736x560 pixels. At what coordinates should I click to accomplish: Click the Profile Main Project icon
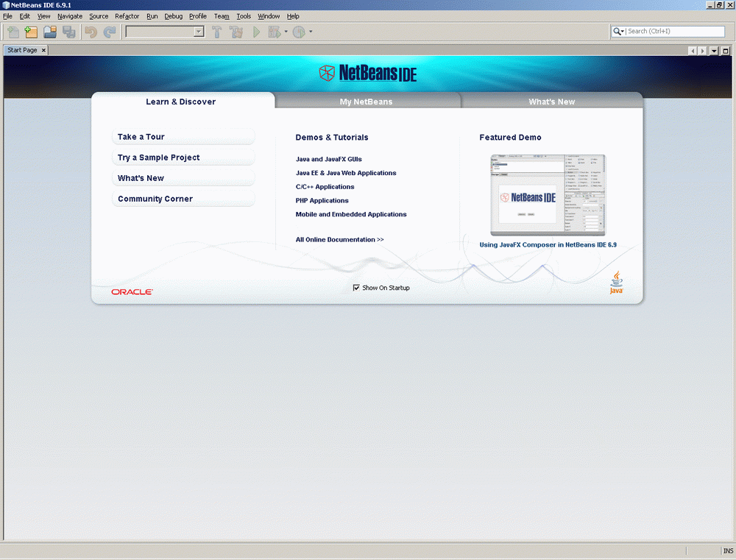tap(299, 32)
